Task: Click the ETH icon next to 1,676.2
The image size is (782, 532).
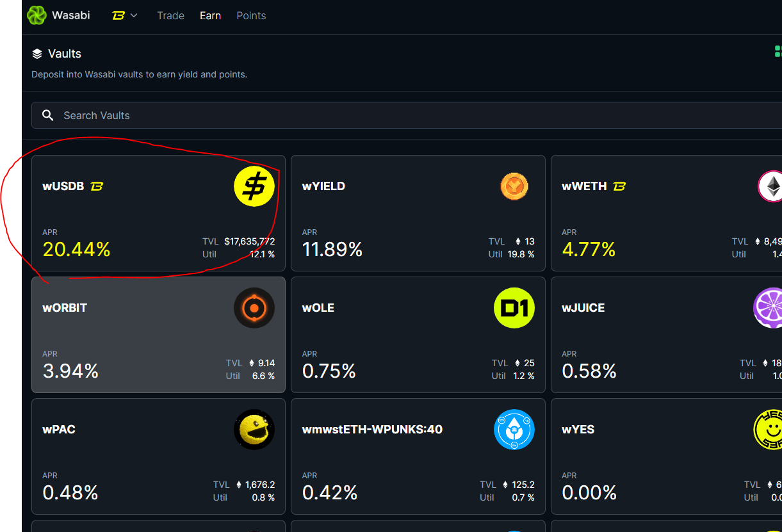Action: [239, 485]
